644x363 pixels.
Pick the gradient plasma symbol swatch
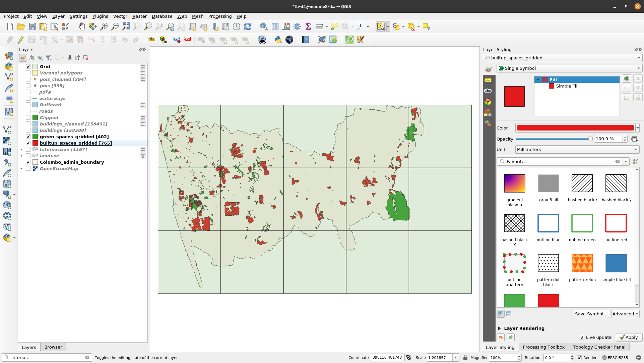tap(514, 183)
